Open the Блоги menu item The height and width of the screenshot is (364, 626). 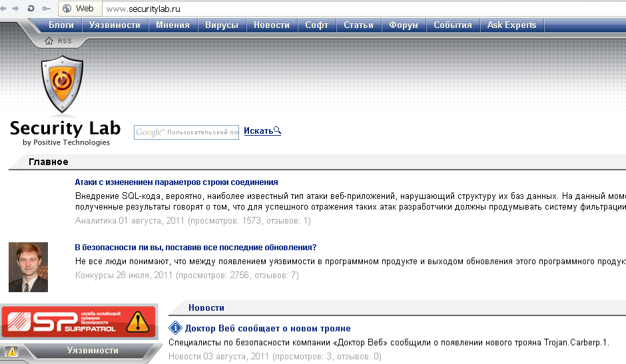61,25
